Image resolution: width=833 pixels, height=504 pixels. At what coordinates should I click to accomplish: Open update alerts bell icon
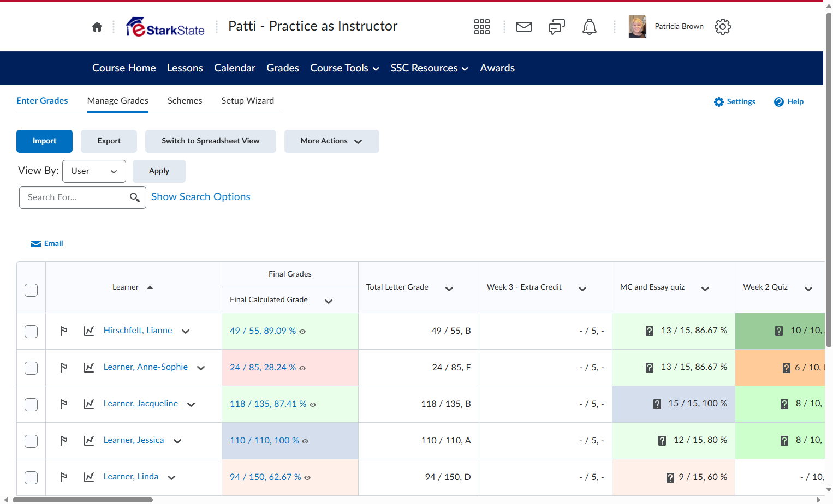pos(590,27)
